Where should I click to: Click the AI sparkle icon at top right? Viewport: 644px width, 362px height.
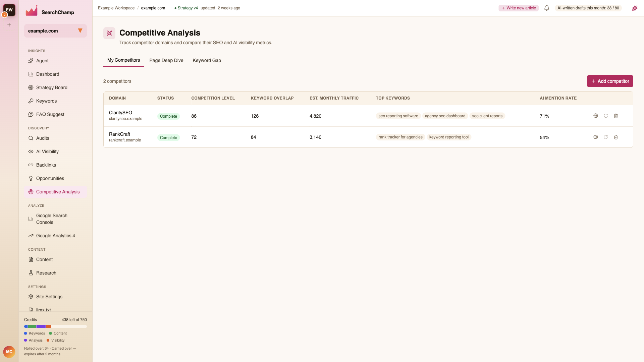click(635, 8)
